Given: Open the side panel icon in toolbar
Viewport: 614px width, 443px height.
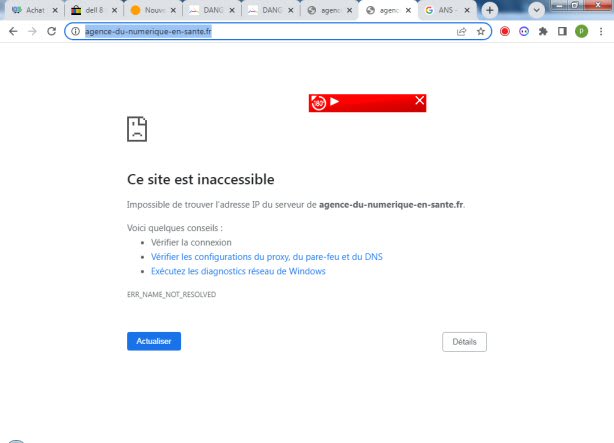Looking at the screenshot, I should pos(562,31).
